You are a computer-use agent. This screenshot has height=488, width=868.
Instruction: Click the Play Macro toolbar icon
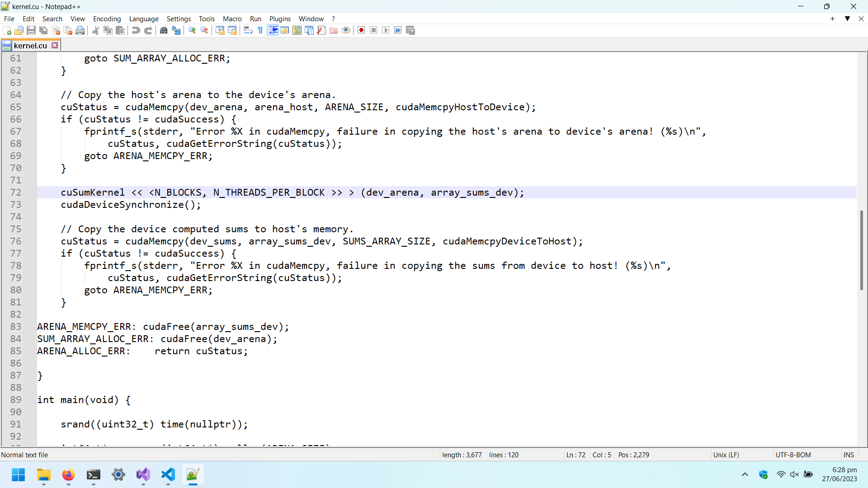coord(386,30)
